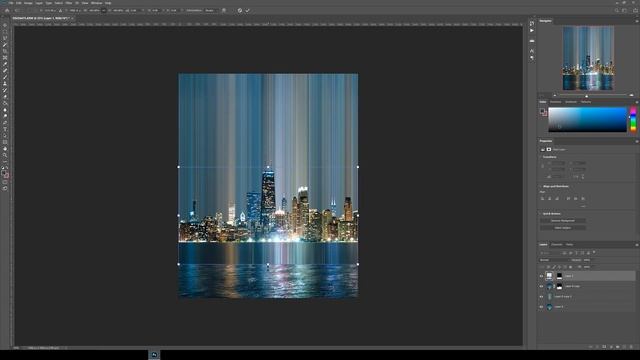Click the Navigator zoom slider

coord(587,96)
